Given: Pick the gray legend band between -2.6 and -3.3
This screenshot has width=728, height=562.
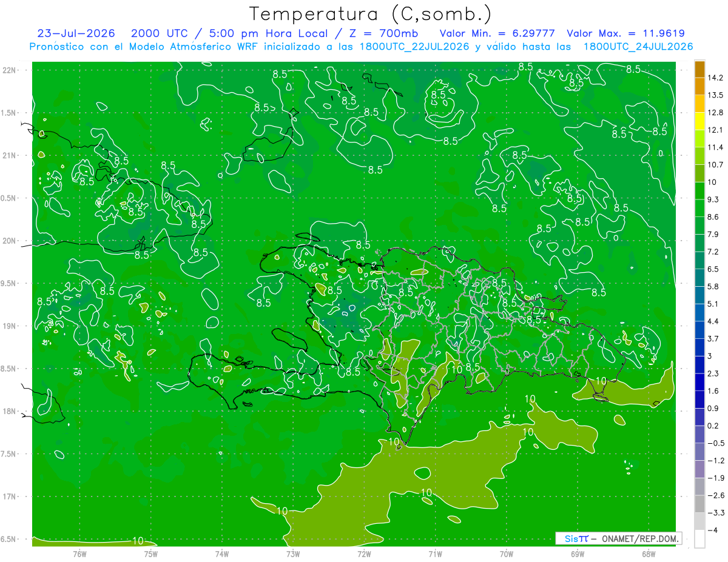Looking at the screenshot, I should [x=699, y=504].
